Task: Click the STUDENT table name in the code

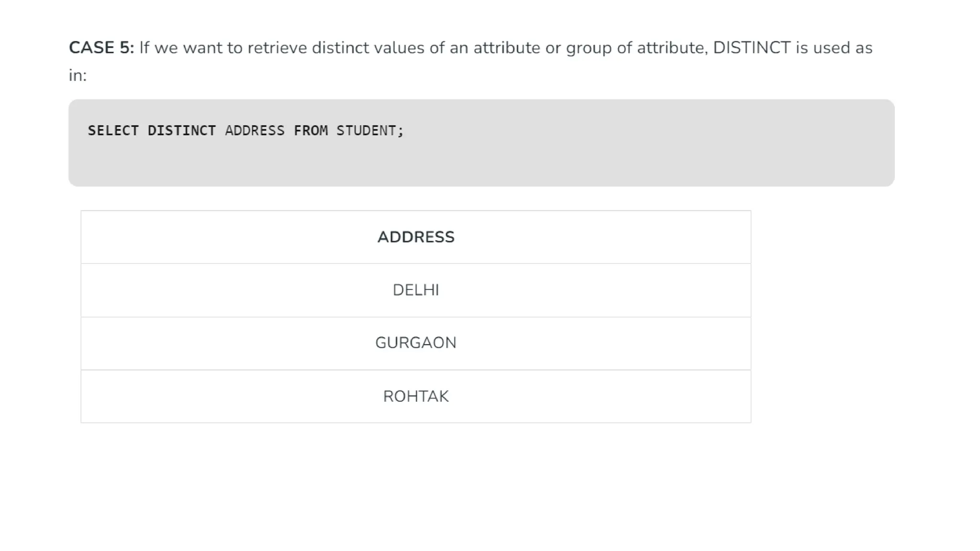Action: coord(366,131)
